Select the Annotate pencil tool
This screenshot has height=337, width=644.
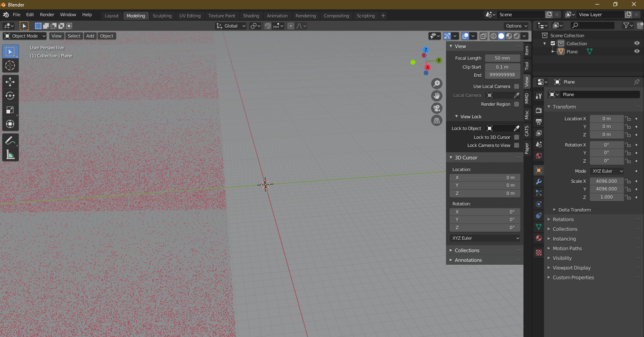[x=10, y=141]
